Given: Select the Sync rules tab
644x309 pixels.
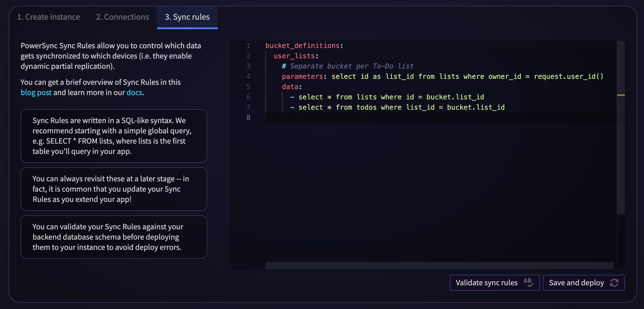Looking at the screenshot, I should point(187,17).
